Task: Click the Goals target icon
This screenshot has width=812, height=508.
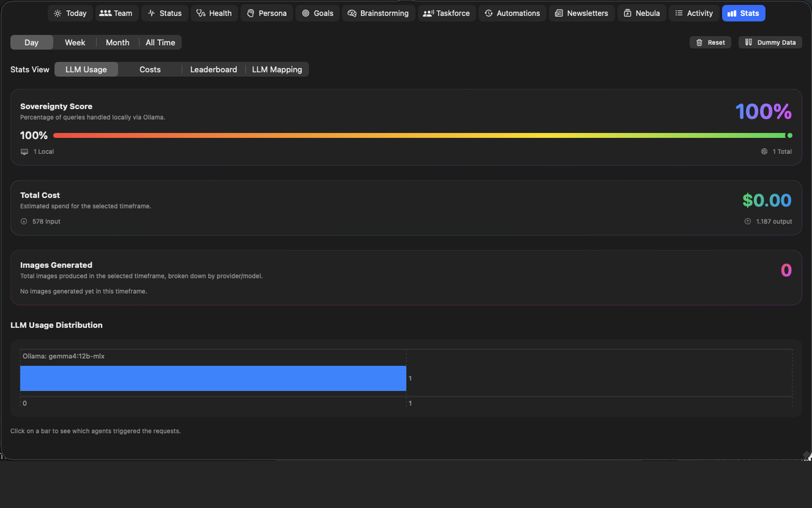Action: [x=306, y=13]
